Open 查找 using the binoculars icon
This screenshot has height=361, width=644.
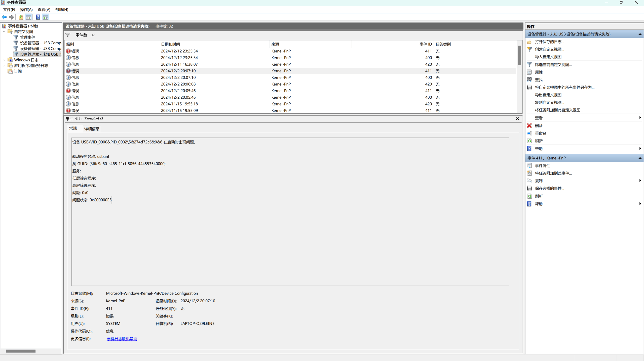click(529, 80)
